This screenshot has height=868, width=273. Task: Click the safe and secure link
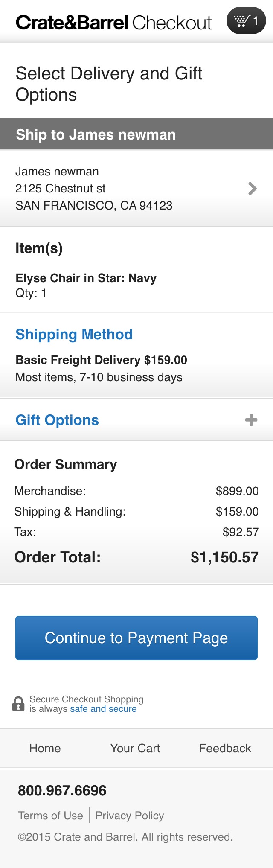(x=102, y=708)
